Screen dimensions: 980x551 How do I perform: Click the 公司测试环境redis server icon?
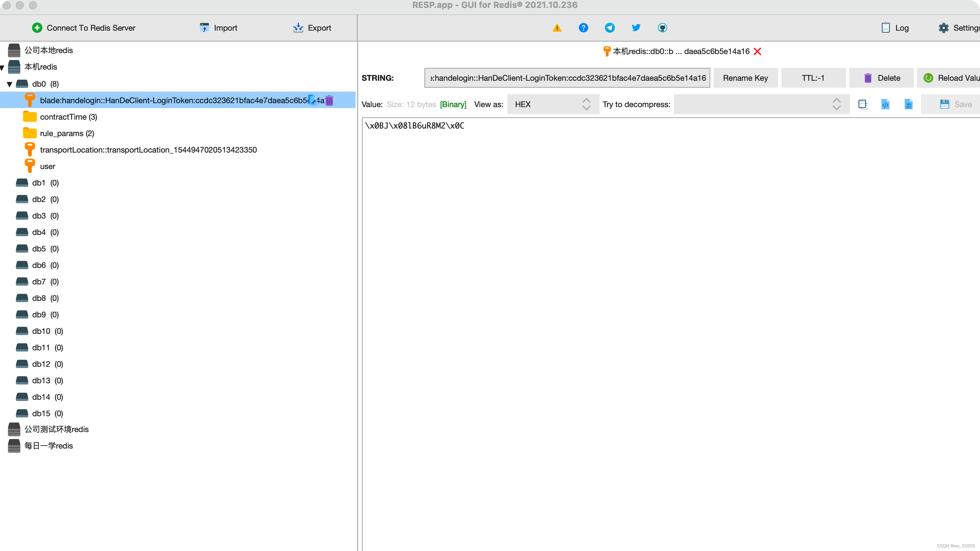[x=14, y=429]
